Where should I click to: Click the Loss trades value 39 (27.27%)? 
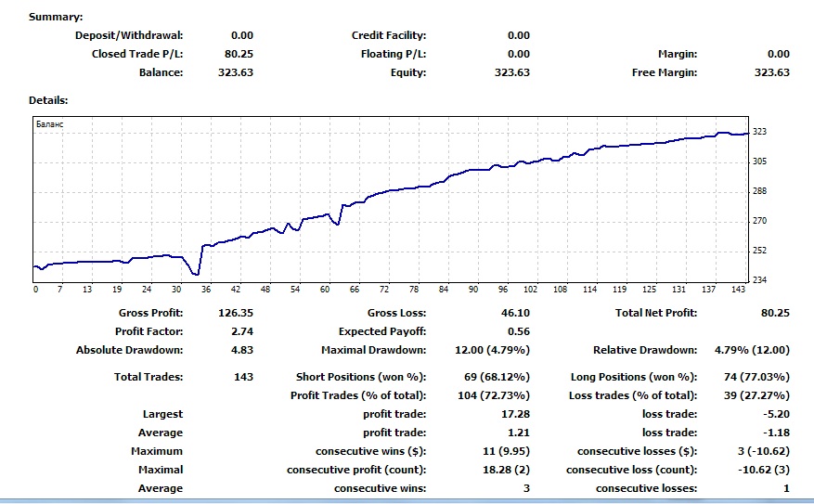coord(756,396)
